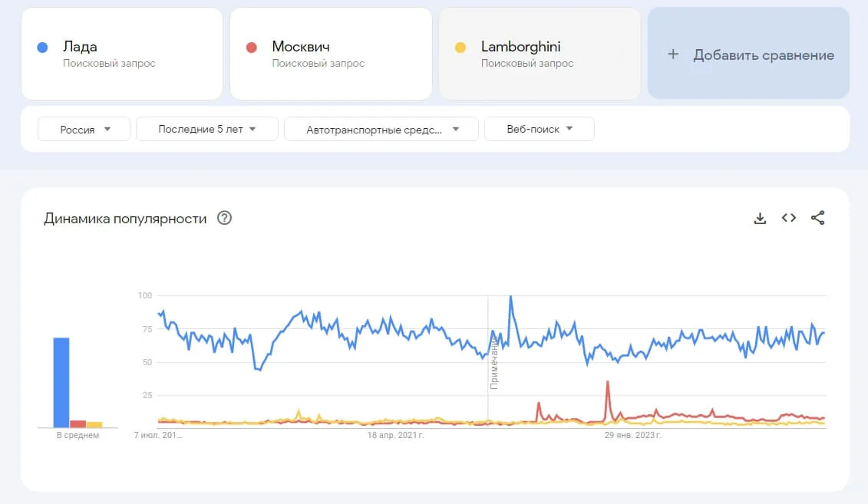868x504 pixels.
Task: Click the tallest red Москвич spike
Action: [608, 382]
